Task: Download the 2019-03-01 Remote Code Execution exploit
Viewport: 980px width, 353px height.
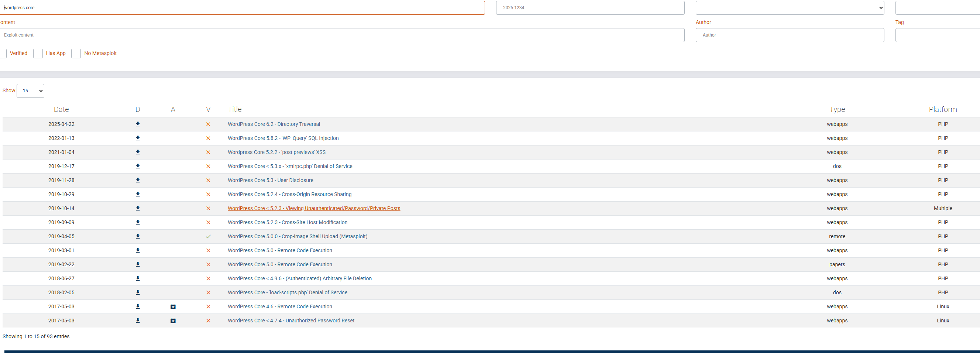Action: (138, 250)
